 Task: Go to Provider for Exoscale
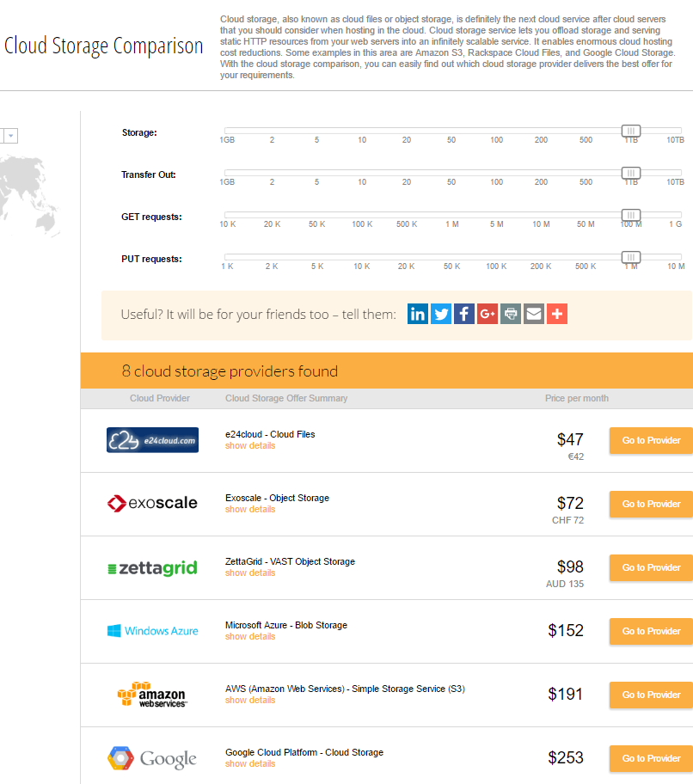tap(651, 504)
